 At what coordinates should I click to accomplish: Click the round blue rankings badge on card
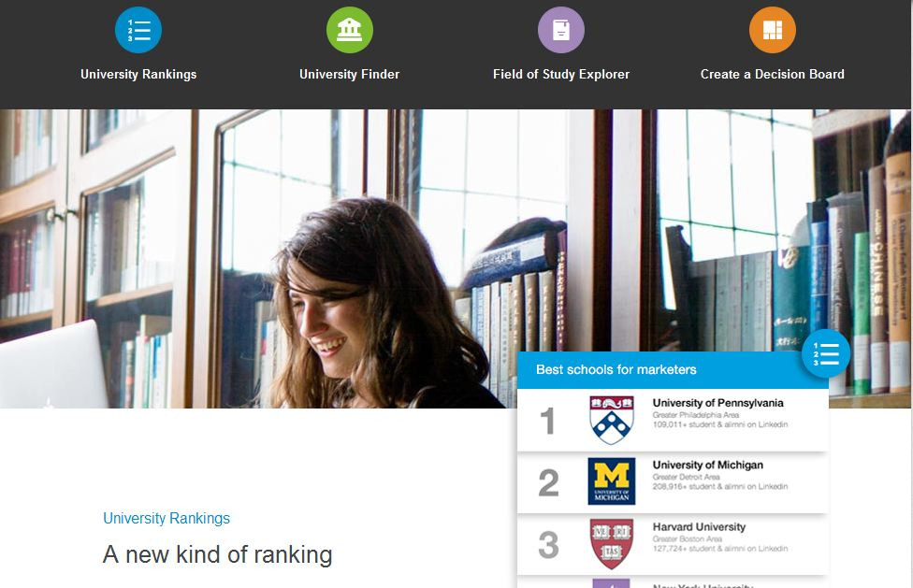(x=825, y=353)
